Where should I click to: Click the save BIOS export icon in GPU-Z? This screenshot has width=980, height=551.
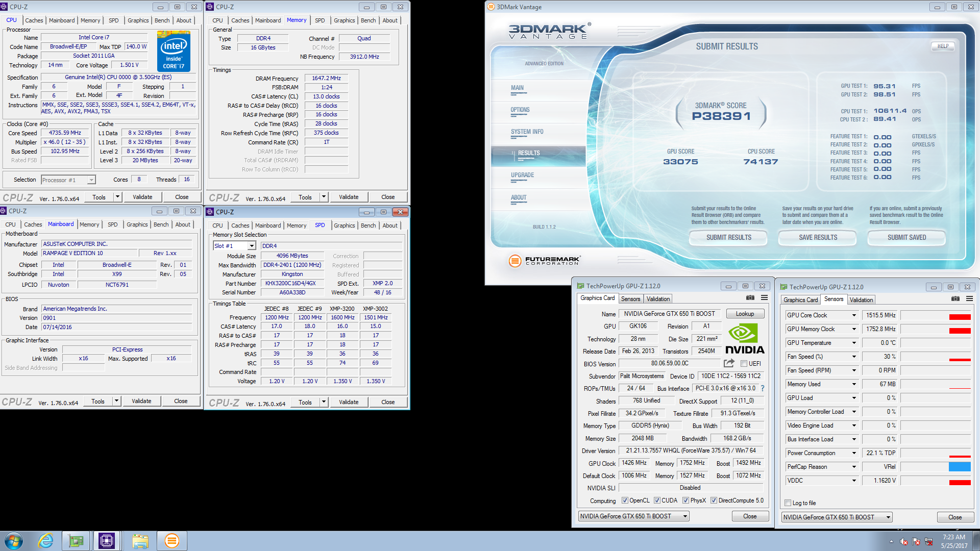click(729, 363)
